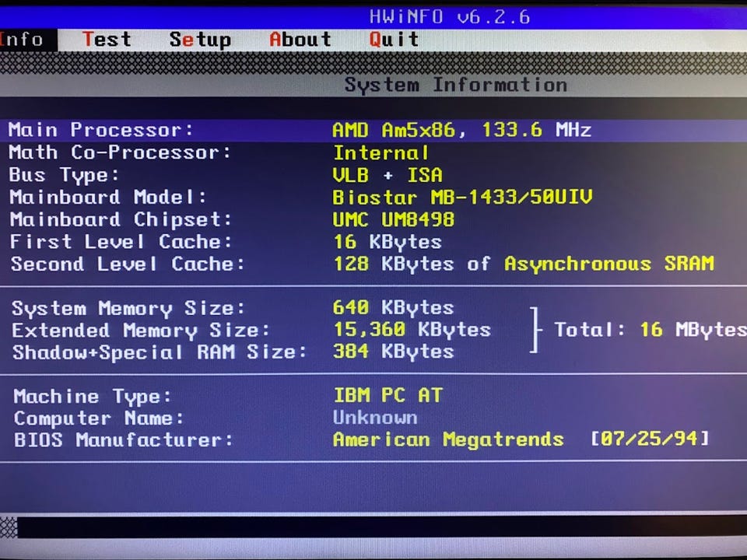Image resolution: width=747 pixels, height=560 pixels.
Task: Click the Unknown computer name value
Action: point(375,418)
